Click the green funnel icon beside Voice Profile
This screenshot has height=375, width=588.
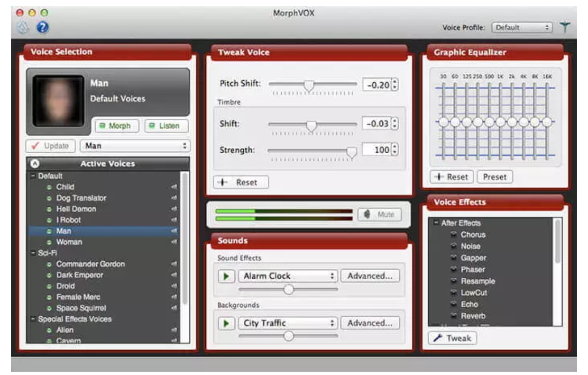point(565,27)
